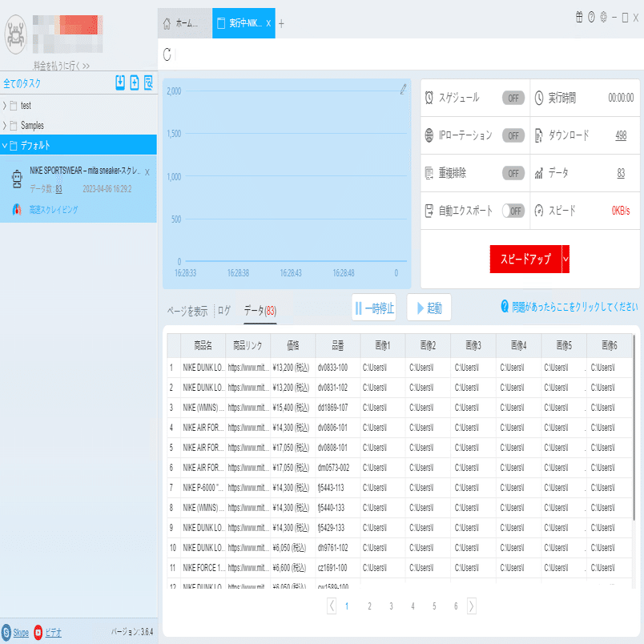
Task: Switch to the page display tab
Action: (187, 311)
